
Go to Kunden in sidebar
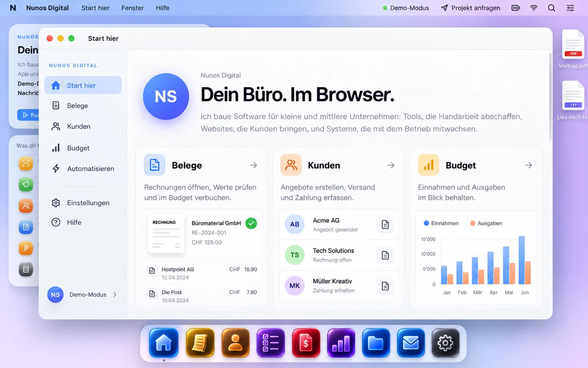83,126
